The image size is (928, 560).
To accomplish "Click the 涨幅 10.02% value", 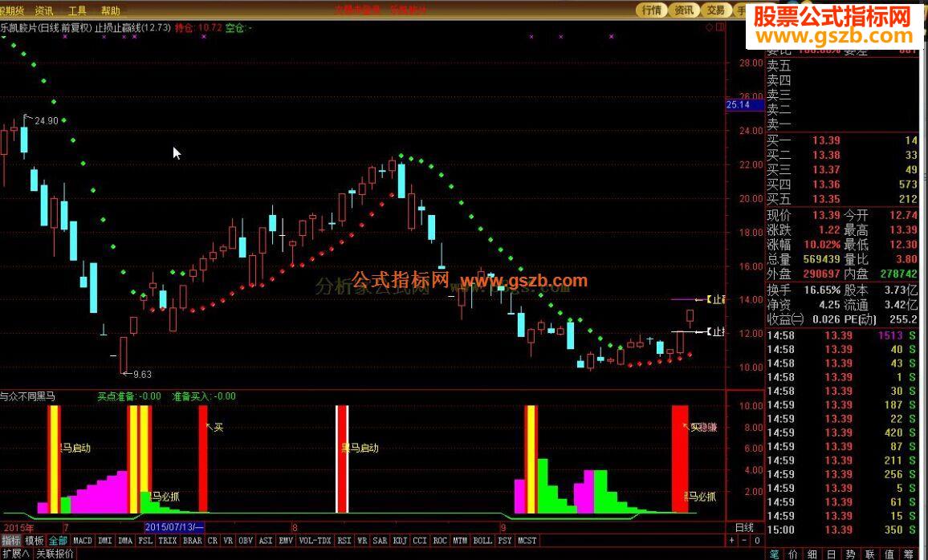I will click(x=821, y=244).
